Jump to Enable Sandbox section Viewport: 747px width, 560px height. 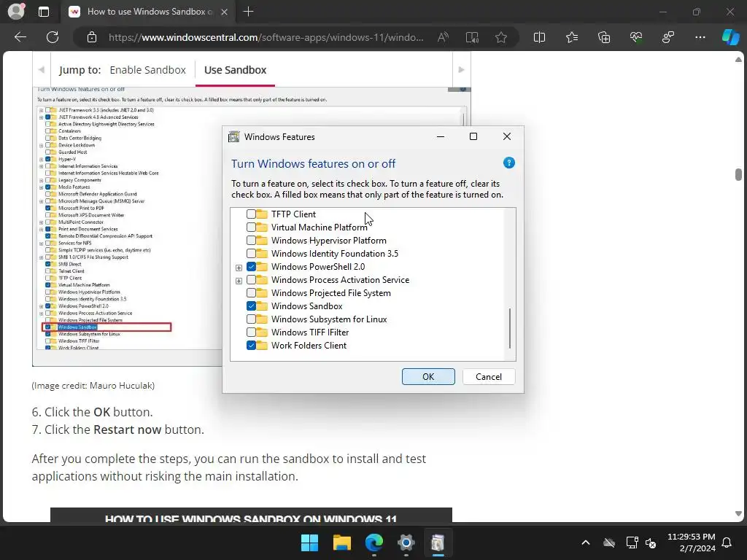147,70
